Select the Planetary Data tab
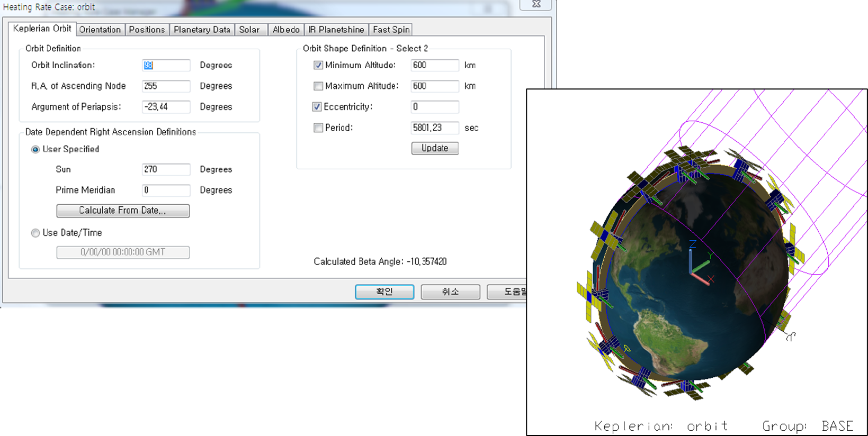868x436 pixels. [202, 30]
